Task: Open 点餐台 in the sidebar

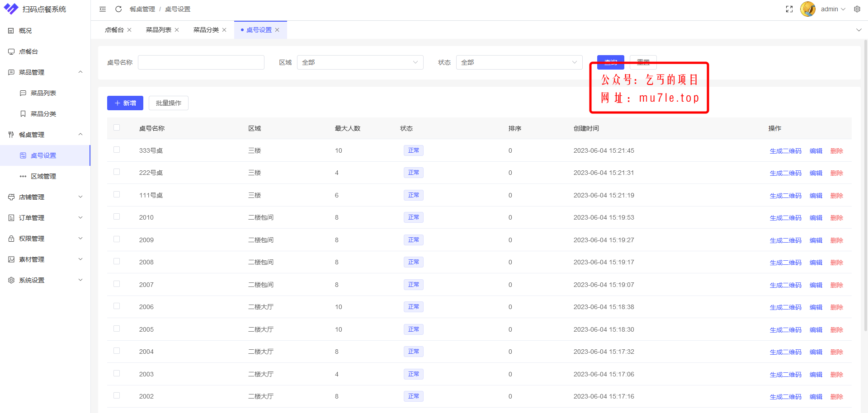Action: point(45,52)
